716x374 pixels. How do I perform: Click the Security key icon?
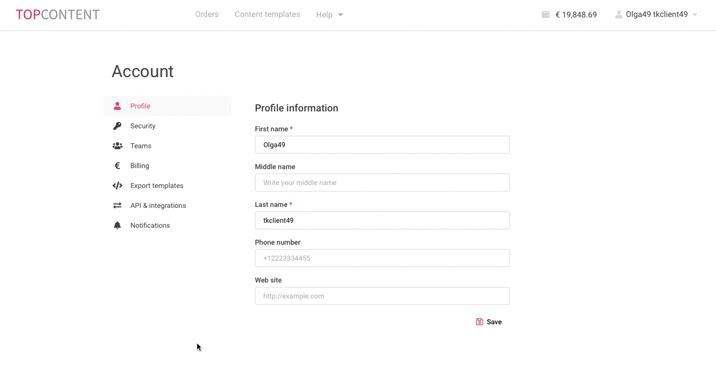(x=117, y=126)
